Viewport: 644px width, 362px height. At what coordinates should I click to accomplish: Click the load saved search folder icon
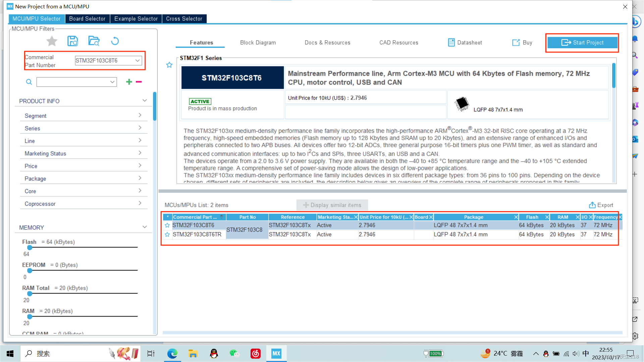pos(94,41)
